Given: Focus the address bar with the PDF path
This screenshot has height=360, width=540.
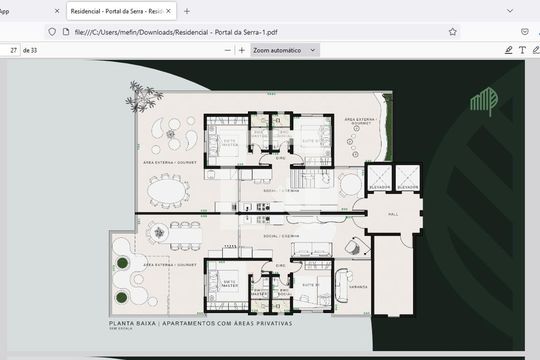Looking at the screenshot, I should pos(253,32).
